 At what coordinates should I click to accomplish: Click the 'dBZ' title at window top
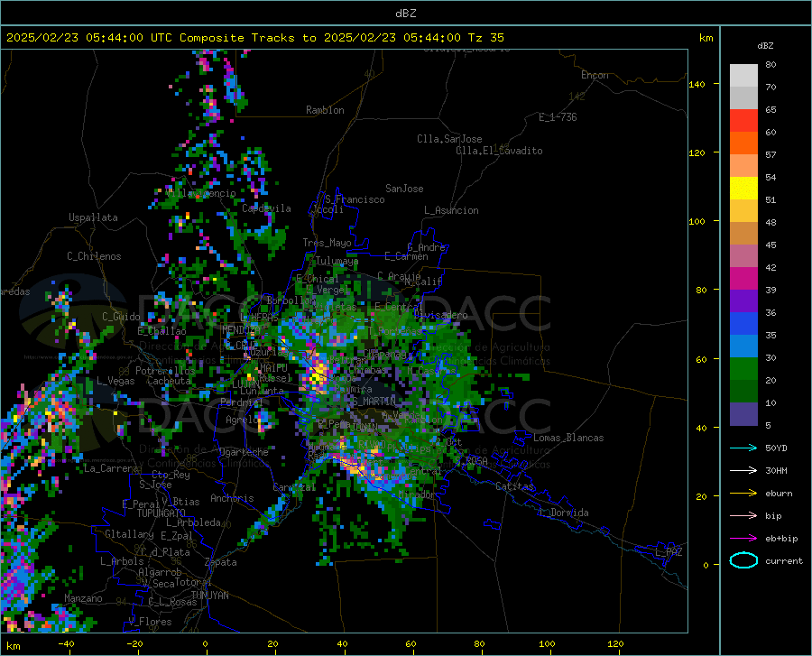(405, 14)
